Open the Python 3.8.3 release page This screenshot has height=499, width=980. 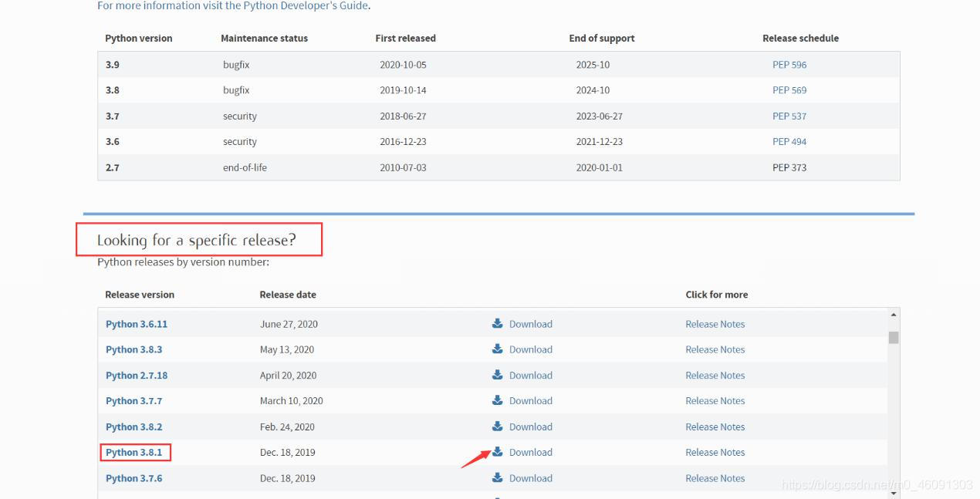[x=134, y=349]
